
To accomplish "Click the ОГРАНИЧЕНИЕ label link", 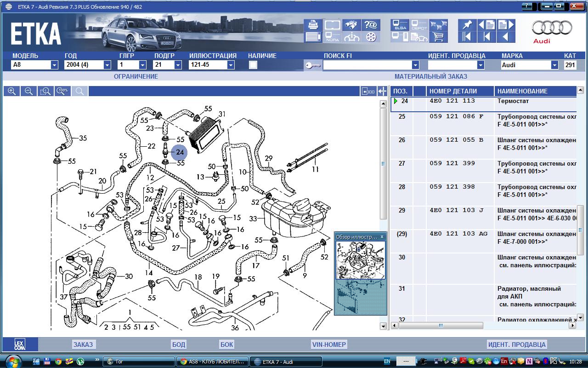I will click(x=136, y=76).
